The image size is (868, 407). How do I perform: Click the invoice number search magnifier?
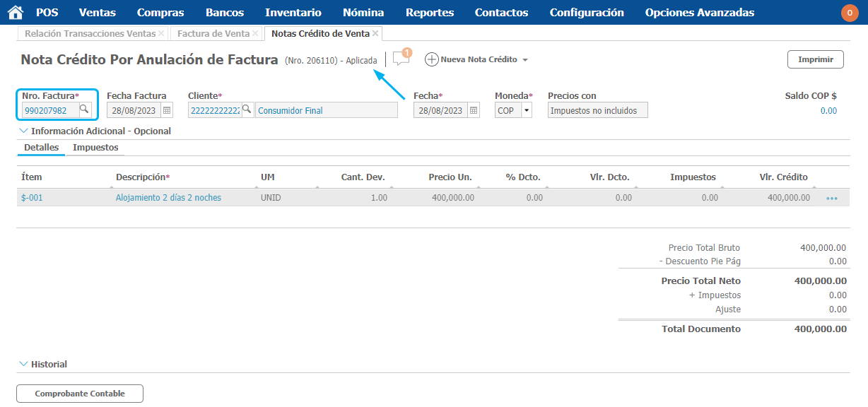point(83,110)
